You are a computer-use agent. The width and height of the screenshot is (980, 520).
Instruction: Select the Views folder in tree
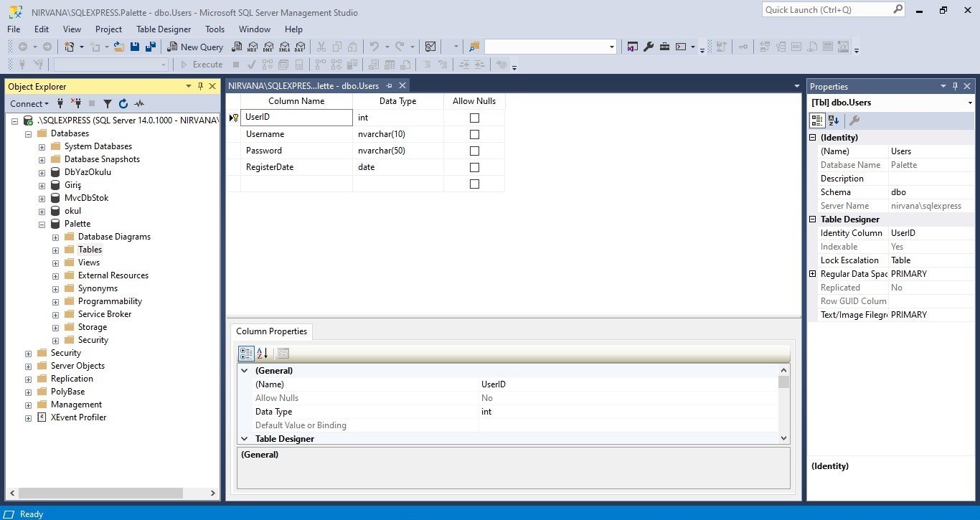tap(89, 263)
